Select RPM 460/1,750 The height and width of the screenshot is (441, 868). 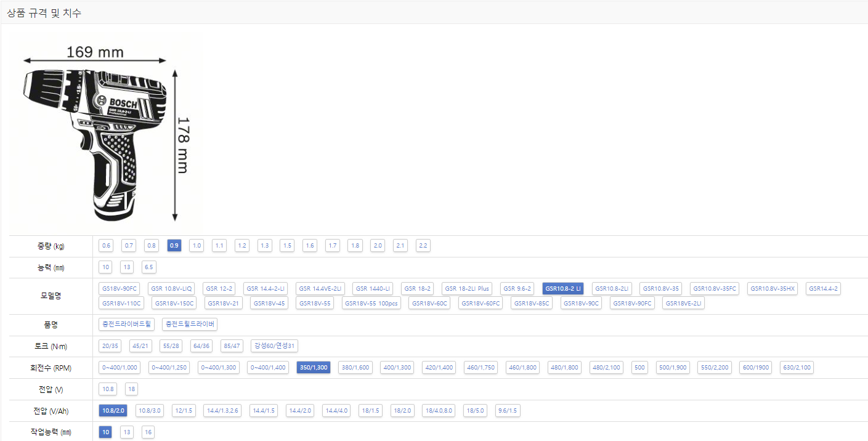(x=481, y=368)
